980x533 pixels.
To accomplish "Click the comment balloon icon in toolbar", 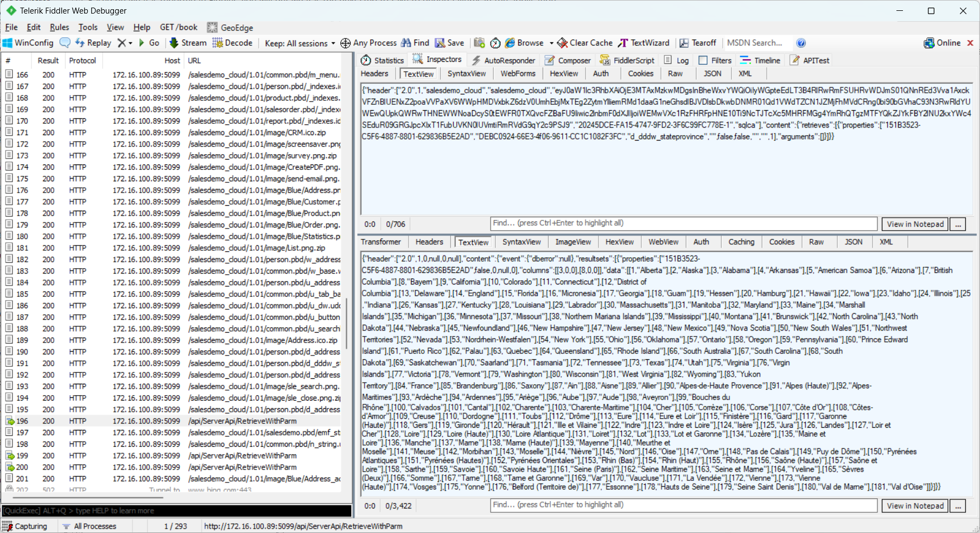I will click(65, 43).
